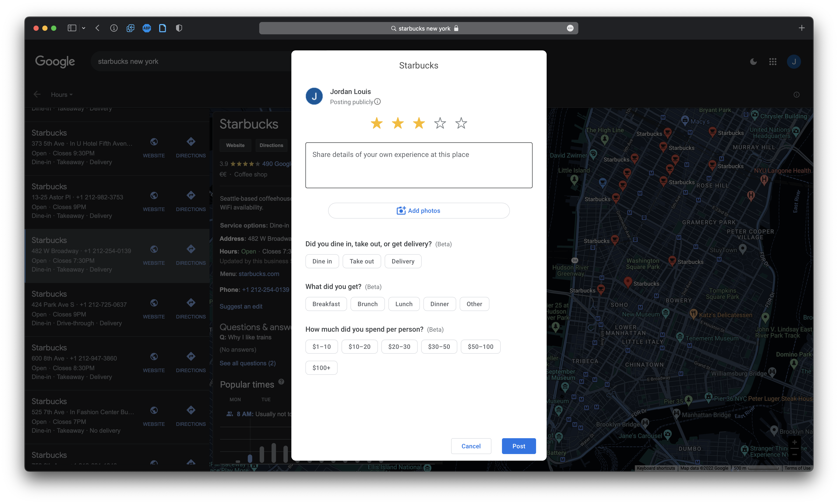Set rating to two stars
This screenshot has height=504, width=838.
(398, 123)
